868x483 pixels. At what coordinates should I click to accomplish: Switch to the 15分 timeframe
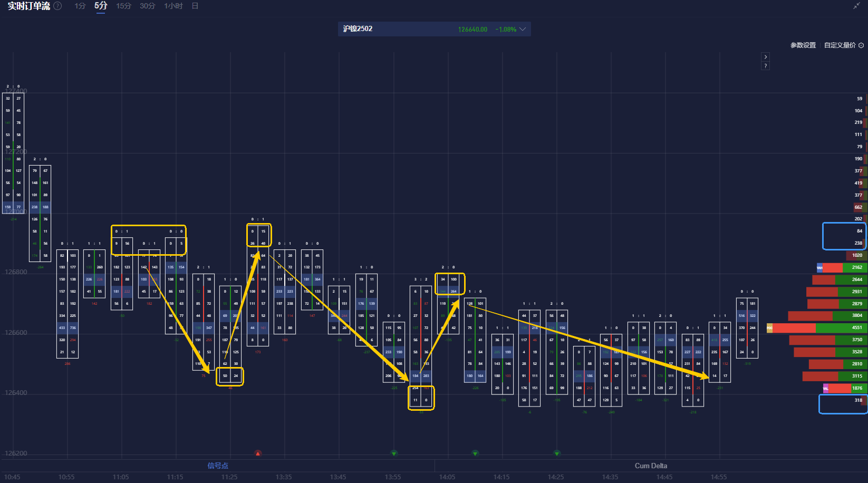[x=123, y=6]
